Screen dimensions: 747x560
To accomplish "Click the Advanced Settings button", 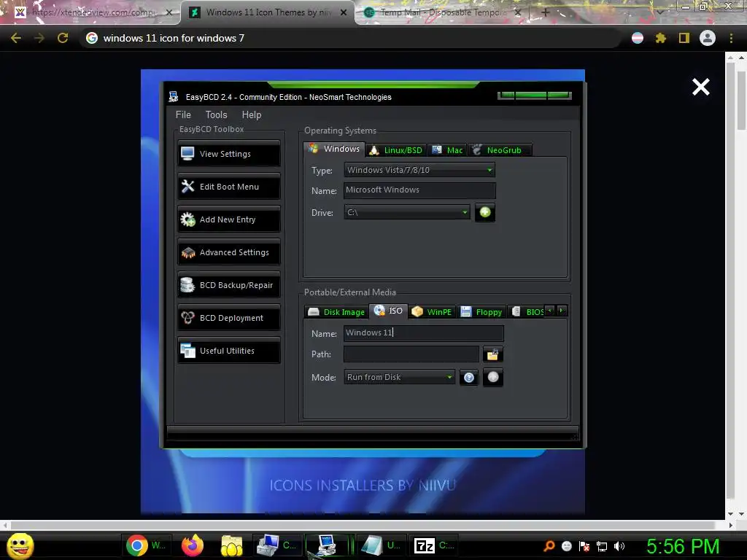I will point(229,252).
